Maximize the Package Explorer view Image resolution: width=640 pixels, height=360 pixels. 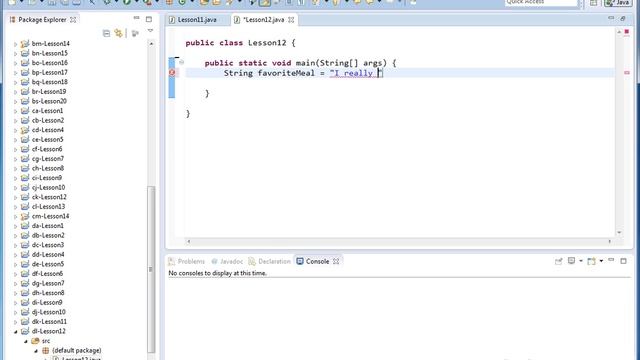point(149,19)
